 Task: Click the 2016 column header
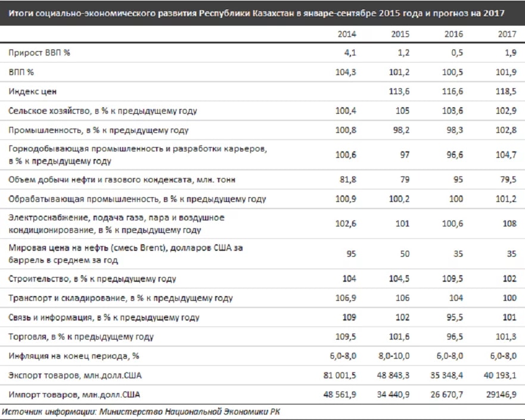(453, 34)
